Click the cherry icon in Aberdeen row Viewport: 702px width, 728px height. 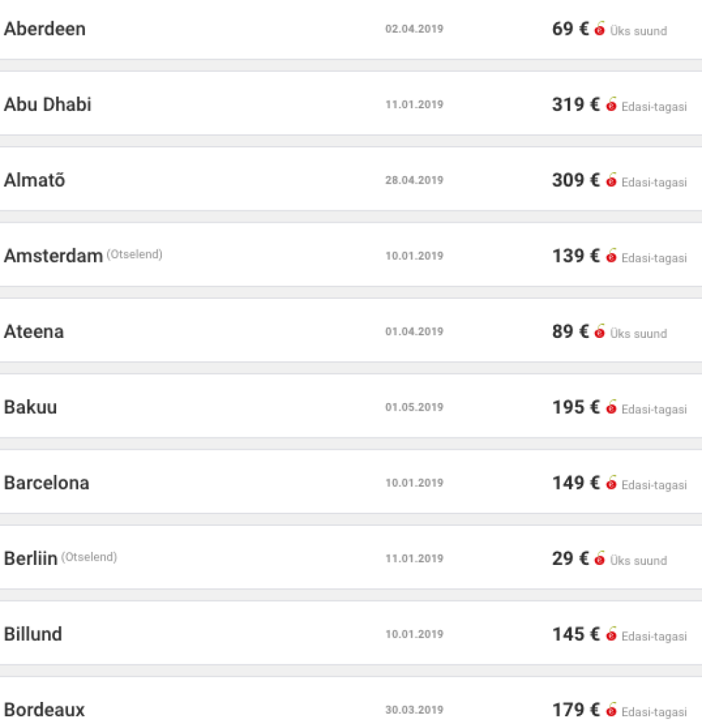coord(600,29)
